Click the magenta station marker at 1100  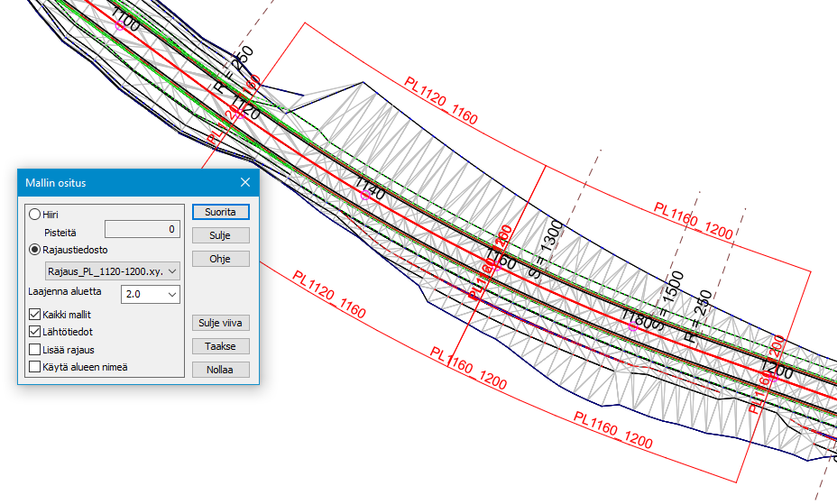pyautogui.click(x=118, y=26)
